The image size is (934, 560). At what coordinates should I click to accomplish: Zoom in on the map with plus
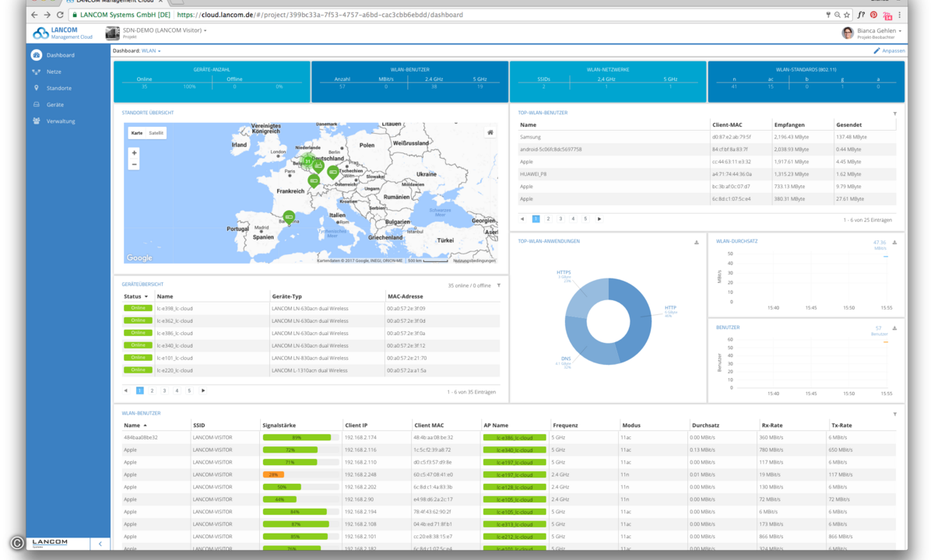[x=135, y=152]
